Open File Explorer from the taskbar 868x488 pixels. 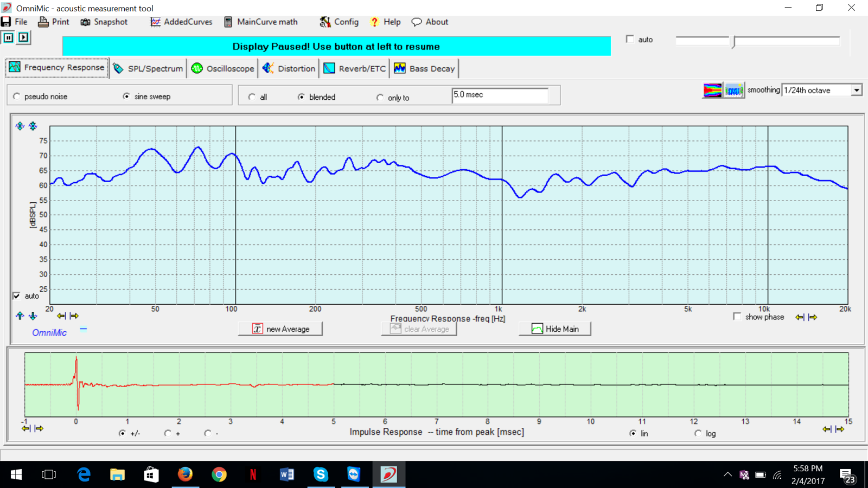coord(117,474)
